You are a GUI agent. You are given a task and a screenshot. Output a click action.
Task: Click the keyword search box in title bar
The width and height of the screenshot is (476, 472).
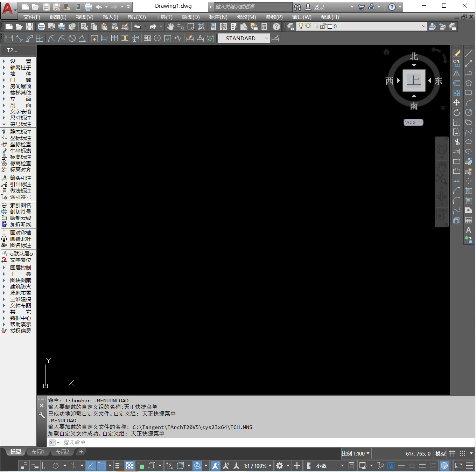tap(253, 7)
